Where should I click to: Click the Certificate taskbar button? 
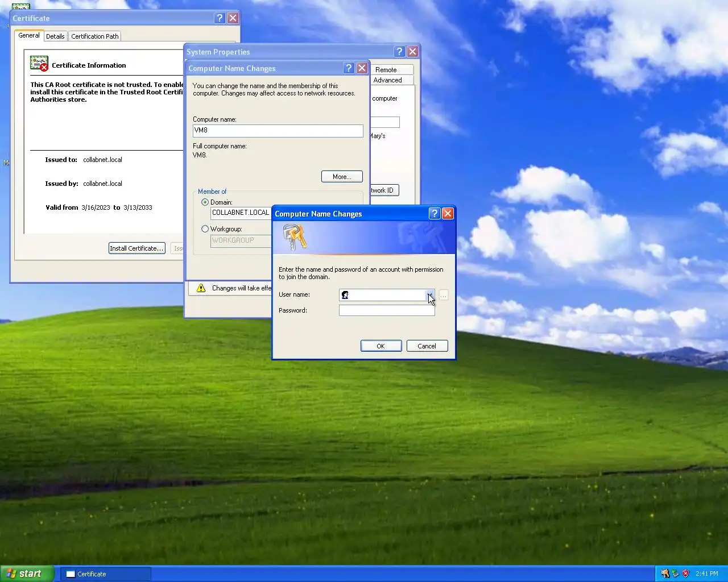106,574
